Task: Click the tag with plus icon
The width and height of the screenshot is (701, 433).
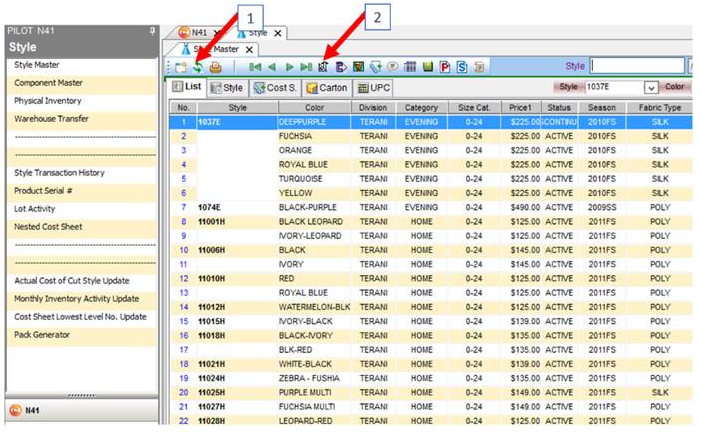Action: (x=376, y=67)
